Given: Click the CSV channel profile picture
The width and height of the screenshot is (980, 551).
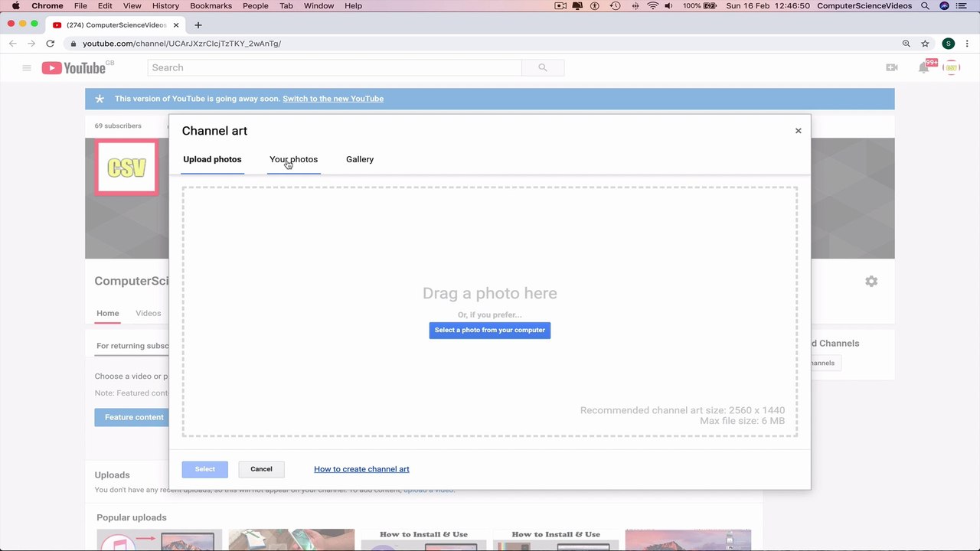Looking at the screenshot, I should [x=127, y=167].
